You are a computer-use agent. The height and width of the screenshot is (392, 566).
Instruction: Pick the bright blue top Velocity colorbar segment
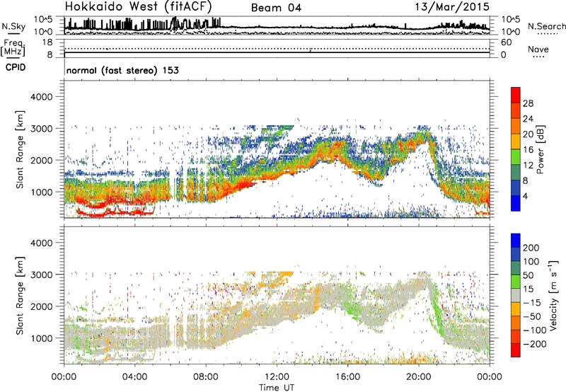[516, 241]
